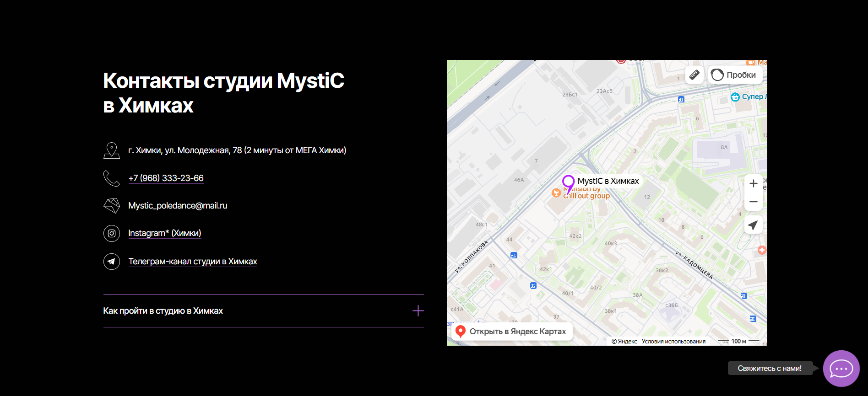This screenshot has width=868, height=396.
Task: Open the Instagram* (Химки) link
Action: (x=164, y=233)
